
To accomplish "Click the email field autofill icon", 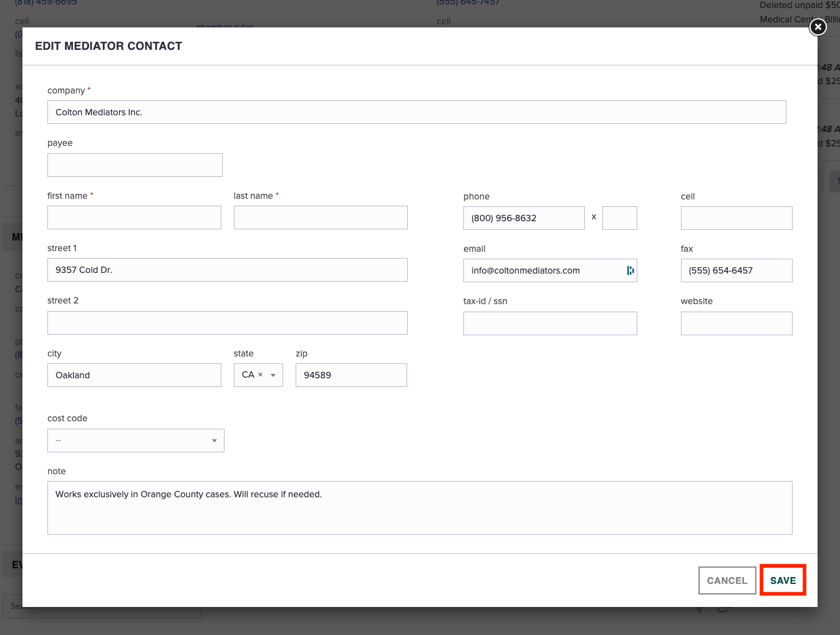I will click(630, 270).
